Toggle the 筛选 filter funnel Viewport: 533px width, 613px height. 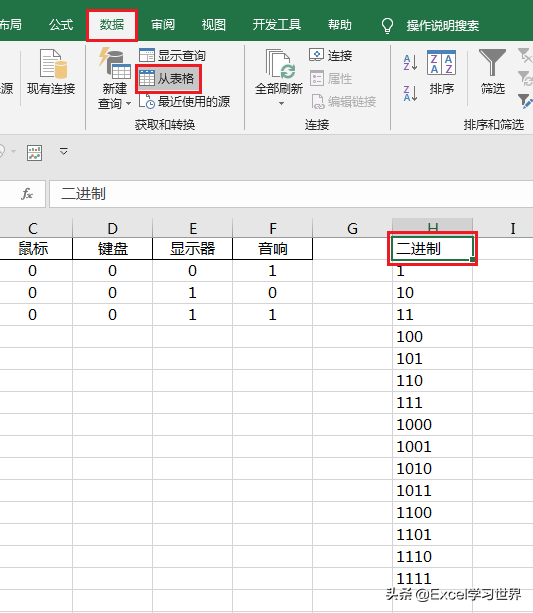(x=493, y=72)
